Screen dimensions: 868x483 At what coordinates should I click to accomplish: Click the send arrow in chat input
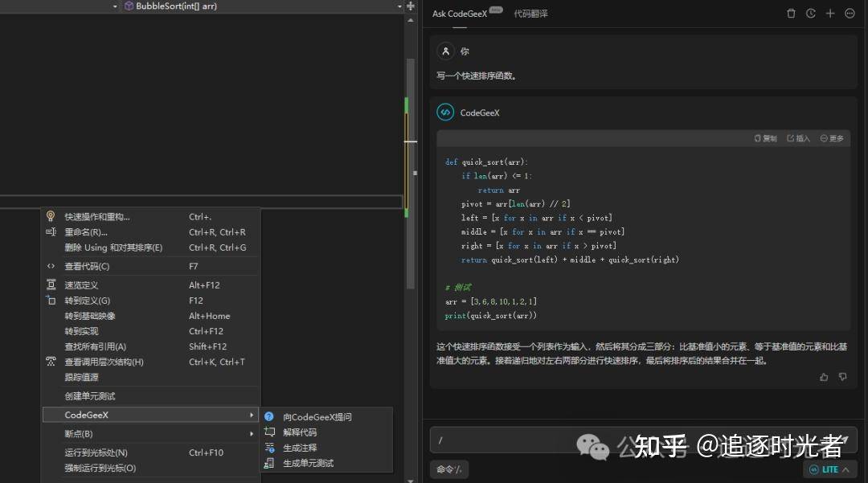844,440
